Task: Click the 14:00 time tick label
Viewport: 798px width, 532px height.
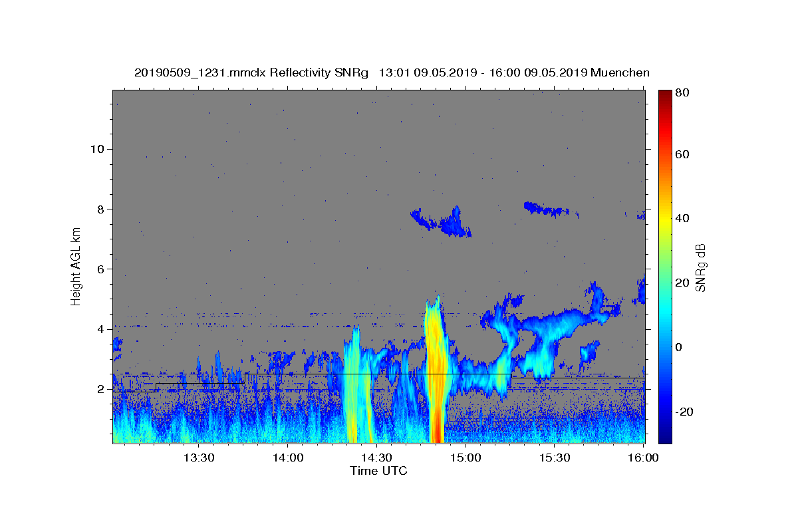Action: coord(287,458)
